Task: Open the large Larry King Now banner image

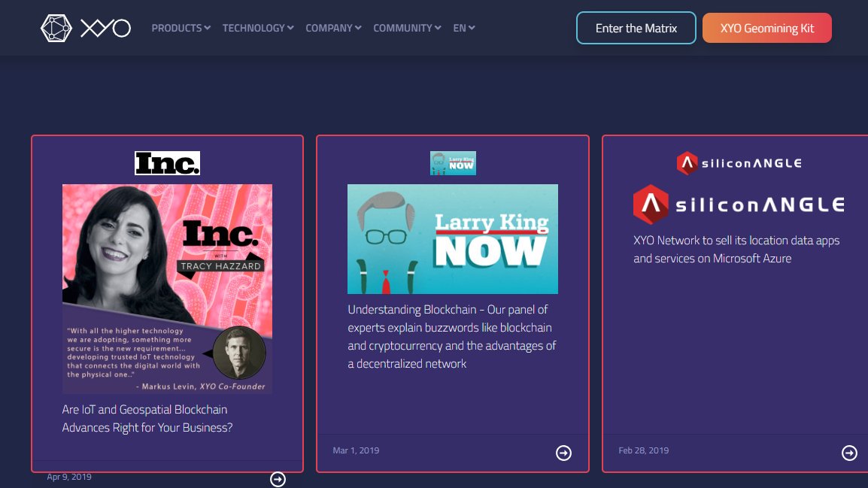Action: click(453, 239)
